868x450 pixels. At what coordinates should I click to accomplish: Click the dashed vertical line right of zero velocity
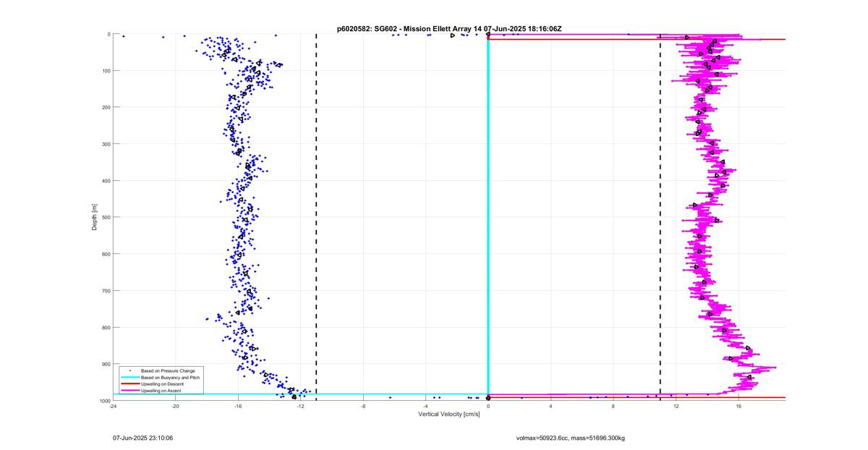tap(660, 217)
